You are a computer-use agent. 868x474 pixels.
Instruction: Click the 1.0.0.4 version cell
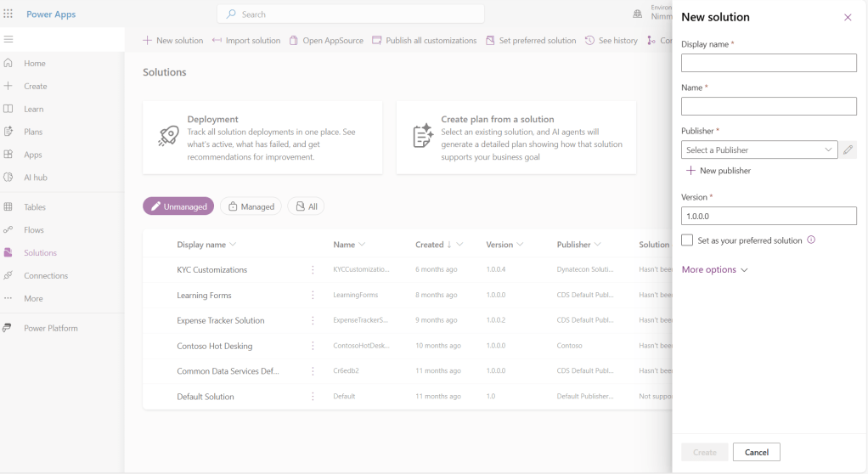point(495,269)
